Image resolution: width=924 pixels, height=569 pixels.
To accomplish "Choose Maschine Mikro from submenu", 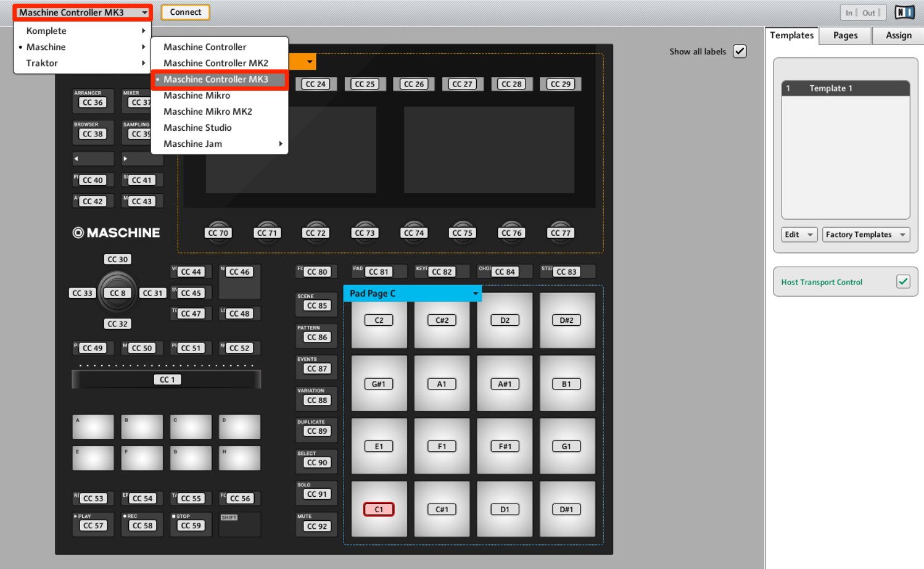I will pyautogui.click(x=220, y=95).
